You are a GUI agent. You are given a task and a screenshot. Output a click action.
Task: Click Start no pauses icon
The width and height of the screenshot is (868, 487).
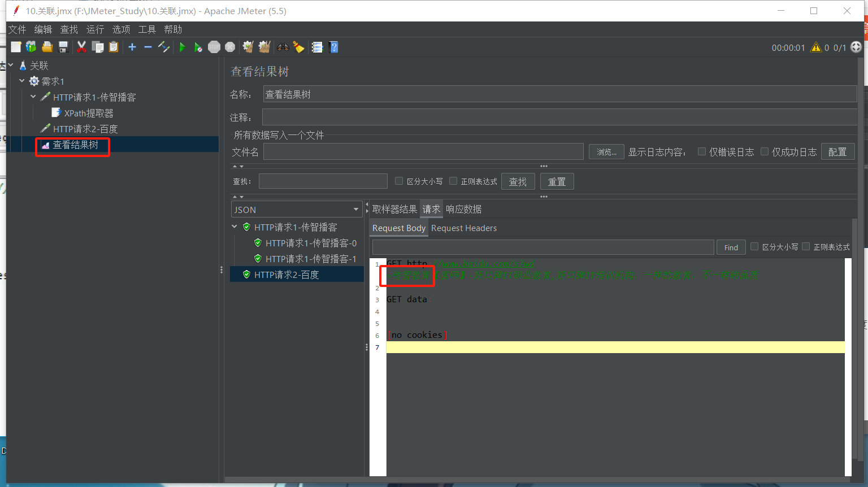(x=198, y=47)
